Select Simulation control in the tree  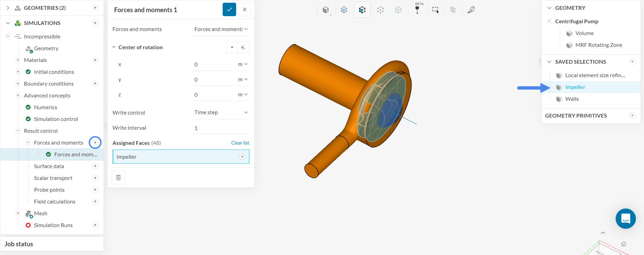coord(56,119)
